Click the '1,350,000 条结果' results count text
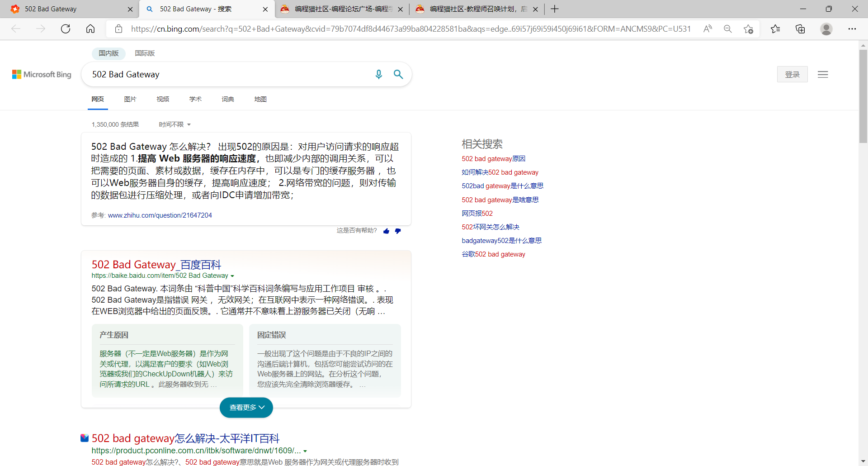This screenshot has width=868, height=466. click(x=115, y=124)
